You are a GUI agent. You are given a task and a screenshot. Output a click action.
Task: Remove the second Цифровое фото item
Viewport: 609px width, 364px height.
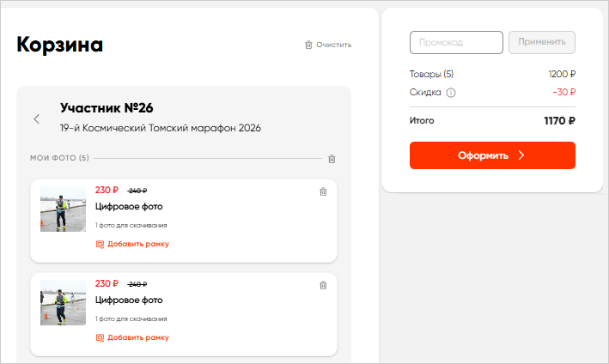323,285
